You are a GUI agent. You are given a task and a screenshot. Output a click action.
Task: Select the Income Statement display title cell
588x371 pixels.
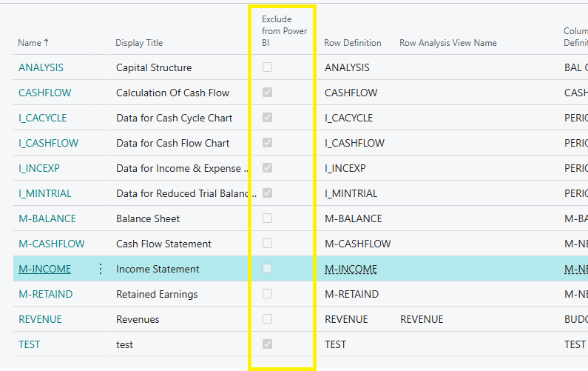[158, 269]
